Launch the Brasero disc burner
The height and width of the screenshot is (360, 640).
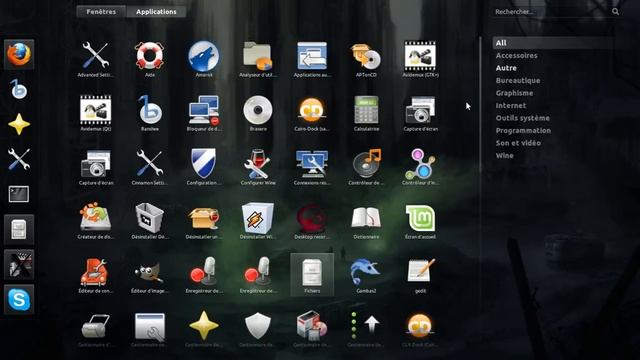click(x=258, y=113)
